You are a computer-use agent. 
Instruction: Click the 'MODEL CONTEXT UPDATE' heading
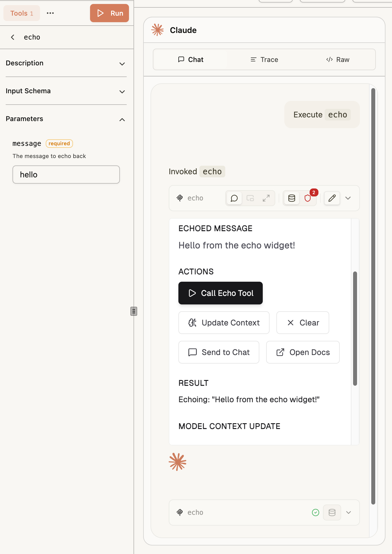tap(229, 426)
